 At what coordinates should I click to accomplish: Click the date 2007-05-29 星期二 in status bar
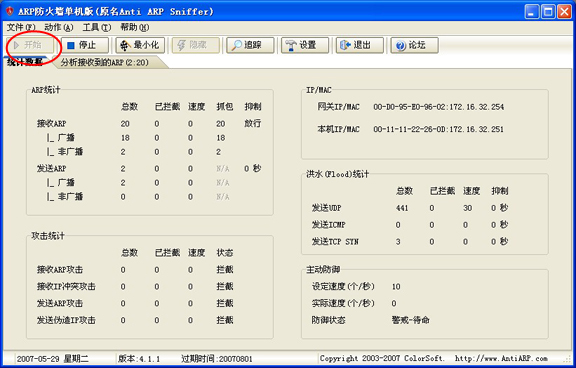53,359
